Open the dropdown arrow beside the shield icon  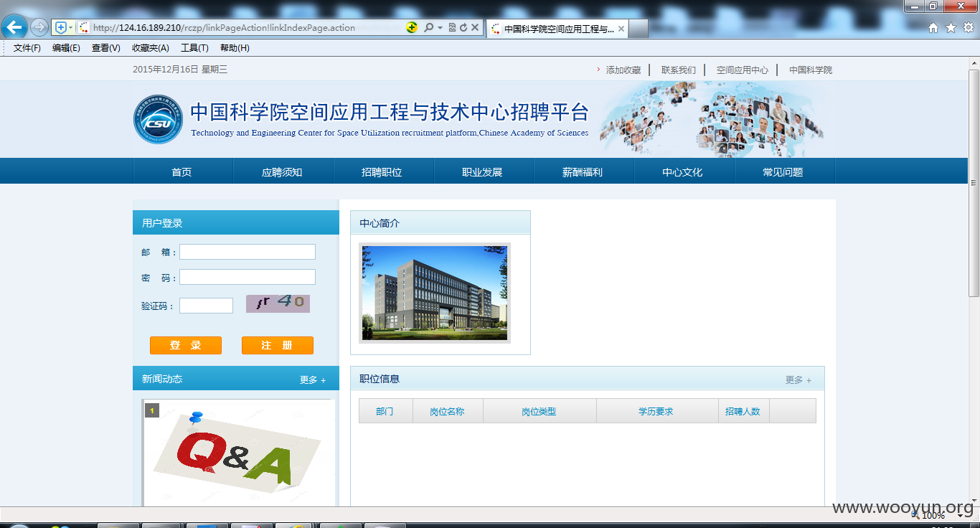click(70, 27)
